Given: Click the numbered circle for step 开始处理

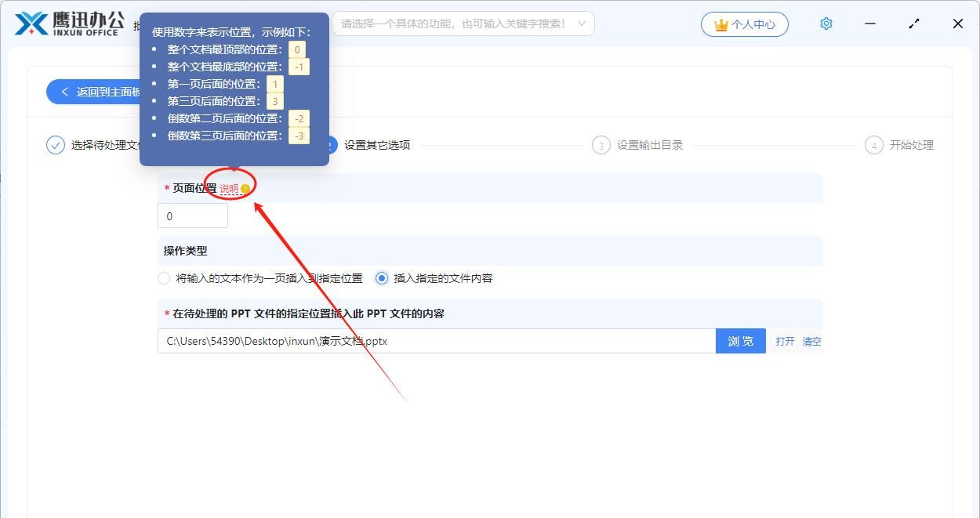Looking at the screenshot, I should [873, 145].
